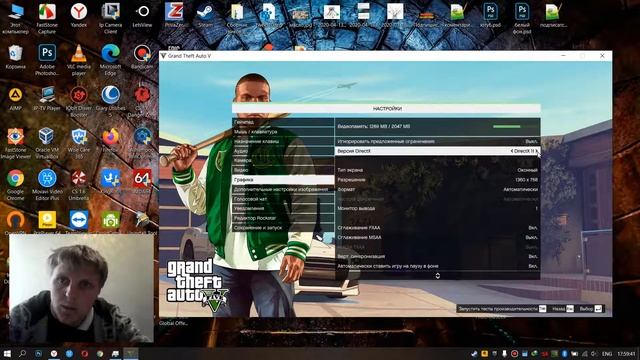Click the НАСТРОЙКИ header bar
This screenshot has width=640, height=360.
click(x=386, y=109)
